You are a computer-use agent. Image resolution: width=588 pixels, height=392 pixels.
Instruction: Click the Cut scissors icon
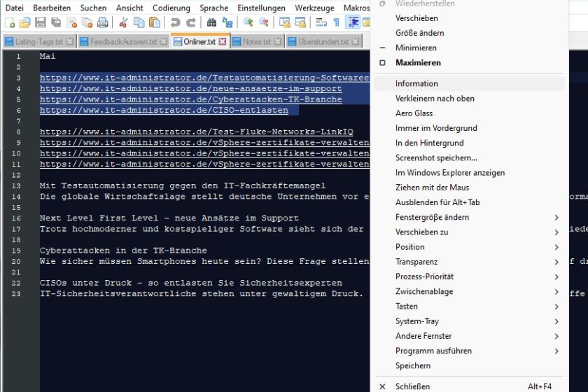point(123,22)
